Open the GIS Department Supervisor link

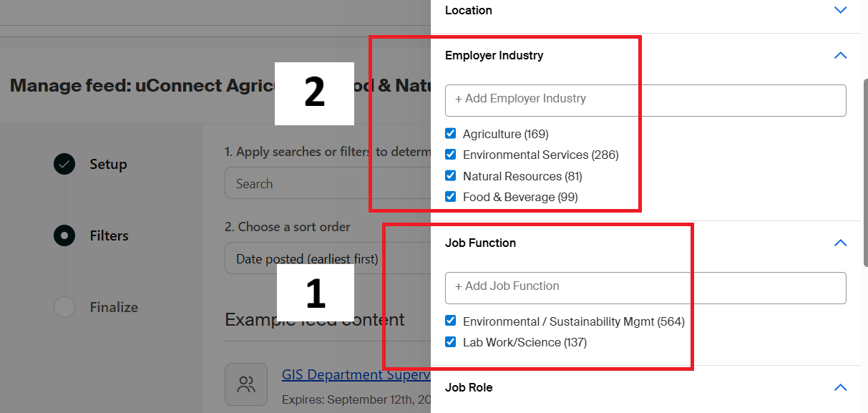[x=356, y=374]
